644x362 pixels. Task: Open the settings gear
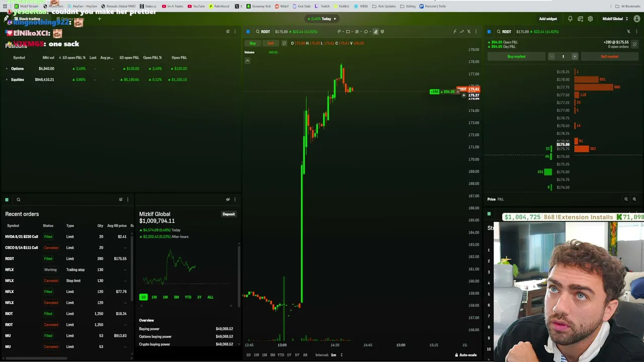click(590, 19)
